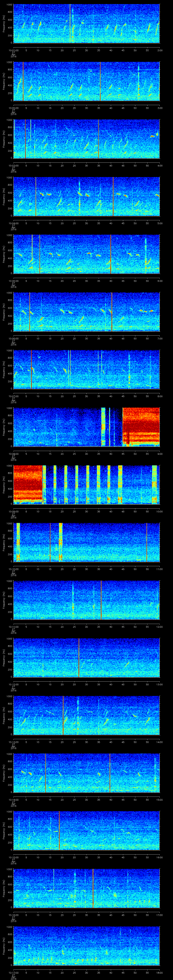
Task: Open the spectrogram panel starting at 10:11:00
Action: [86, 600]
